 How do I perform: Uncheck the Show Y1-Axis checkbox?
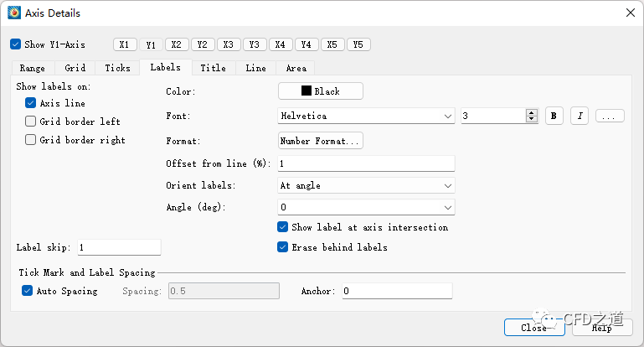(16, 44)
